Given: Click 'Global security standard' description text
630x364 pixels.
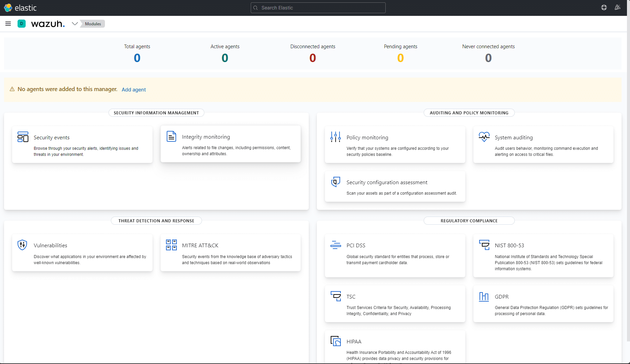Looking at the screenshot, I should coord(398,260).
